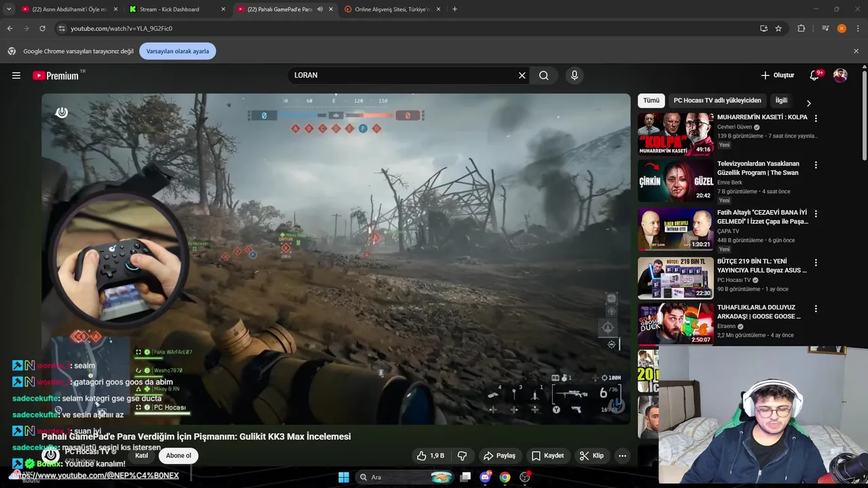Go back with the browser back arrow
The width and height of the screenshot is (868, 488).
10,28
